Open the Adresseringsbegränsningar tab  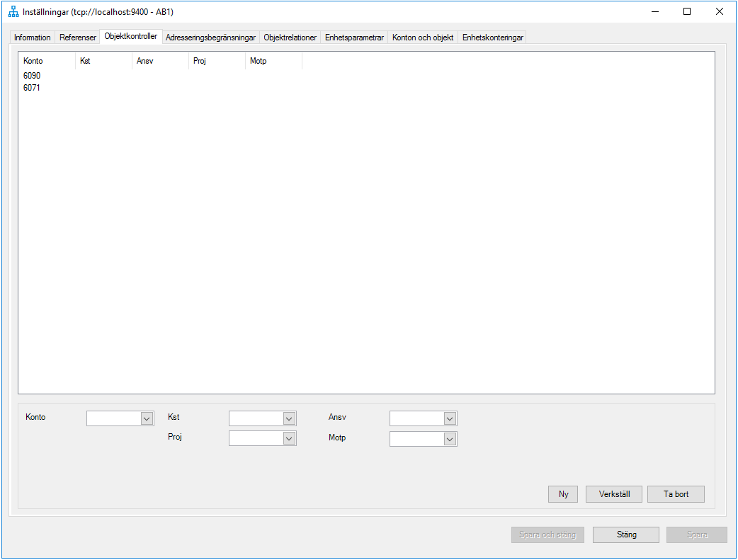click(209, 37)
